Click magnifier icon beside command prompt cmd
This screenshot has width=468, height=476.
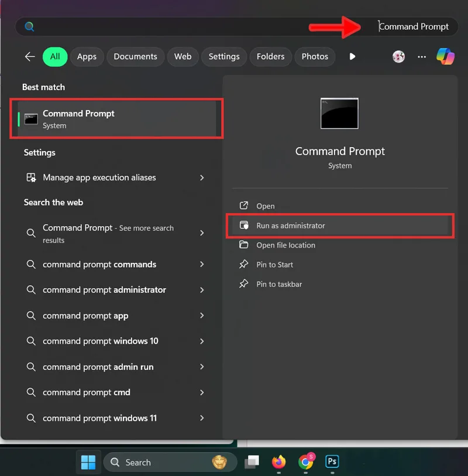tap(31, 392)
